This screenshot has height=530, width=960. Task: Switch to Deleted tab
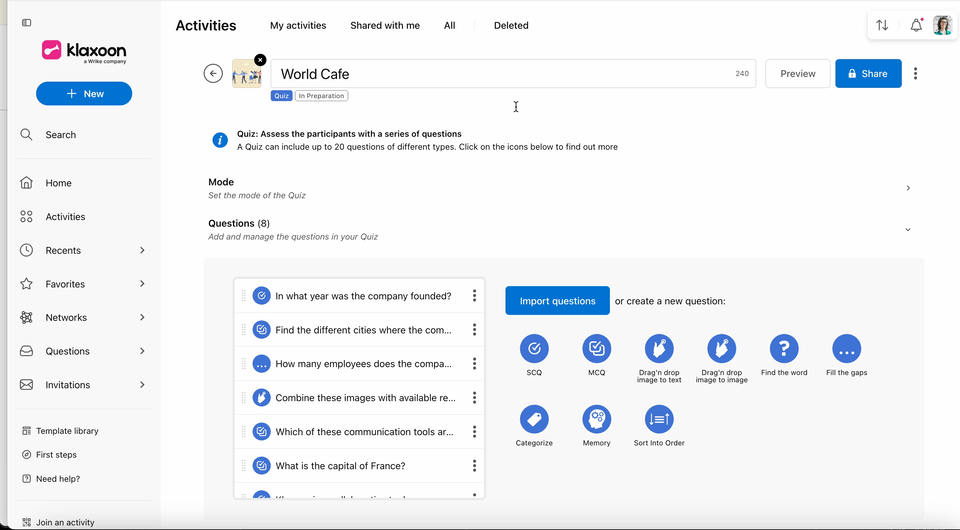click(x=511, y=26)
